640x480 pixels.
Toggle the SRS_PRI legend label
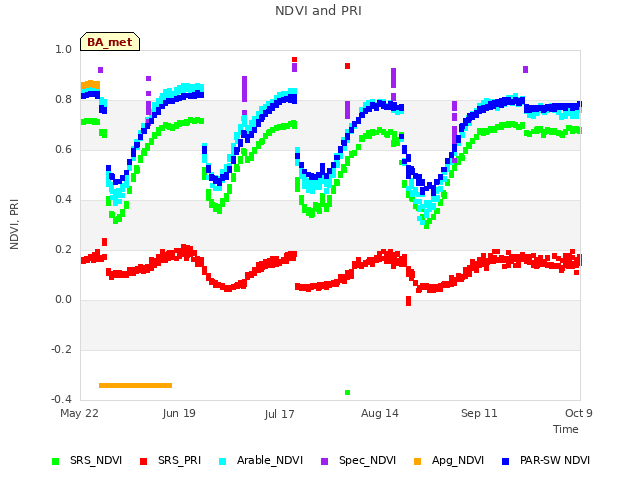(x=180, y=460)
